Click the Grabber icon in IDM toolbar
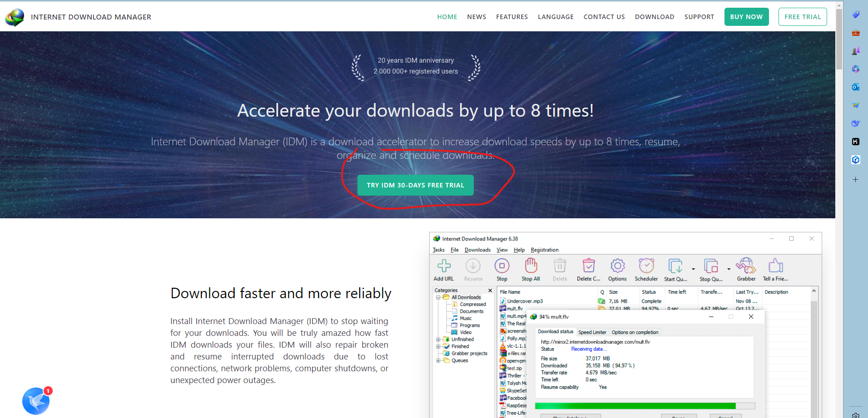The height and width of the screenshot is (418, 868). point(746,266)
